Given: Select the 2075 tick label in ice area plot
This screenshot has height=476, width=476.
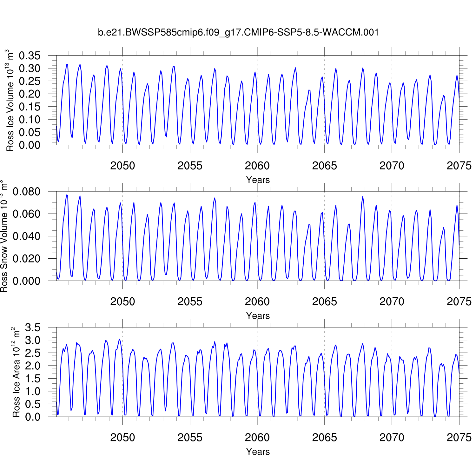Looking at the screenshot, I should (459, 438).
